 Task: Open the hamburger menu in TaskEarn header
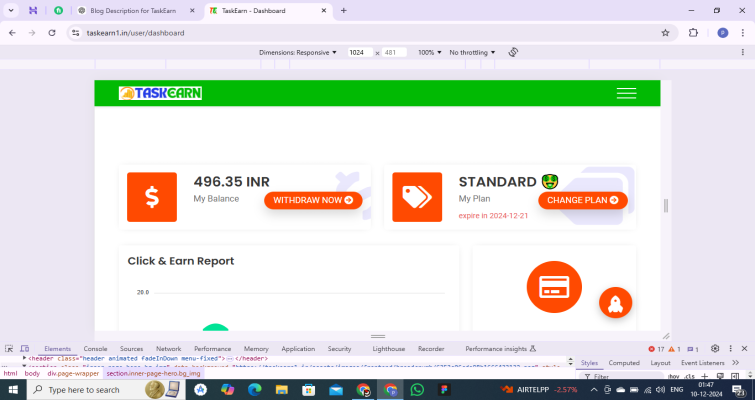[626, 93]
